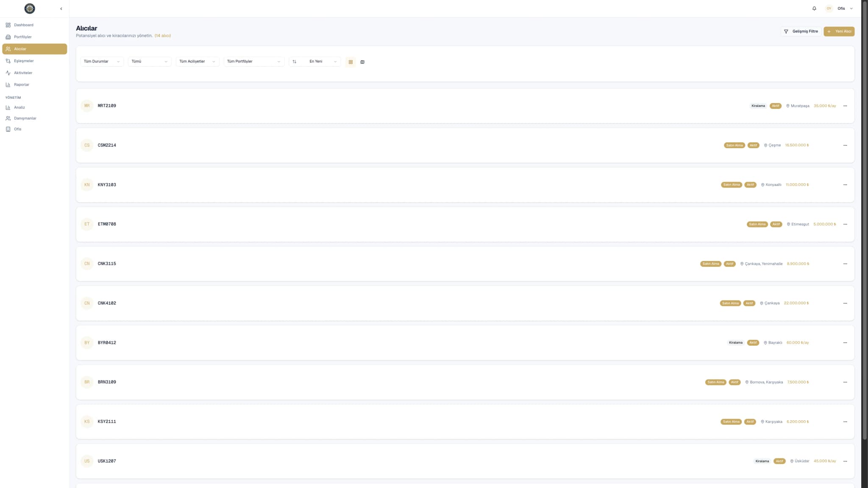Select the Alıcılar sidebar item

(x=34, y=49)
